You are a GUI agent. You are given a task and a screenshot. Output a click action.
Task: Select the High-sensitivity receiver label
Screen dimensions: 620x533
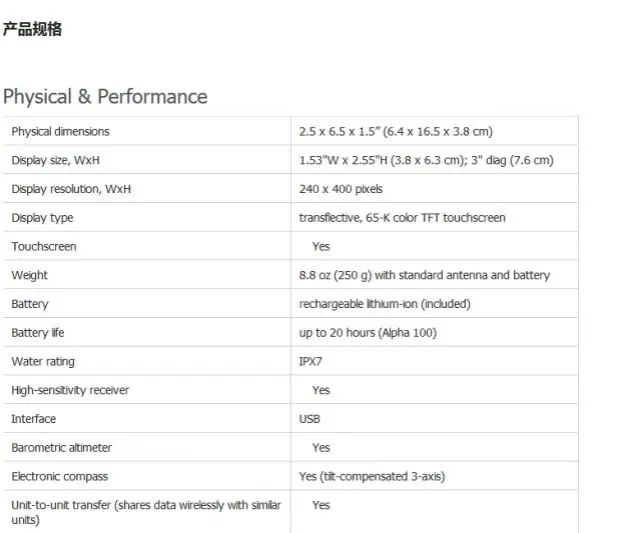tap(70, 390)
